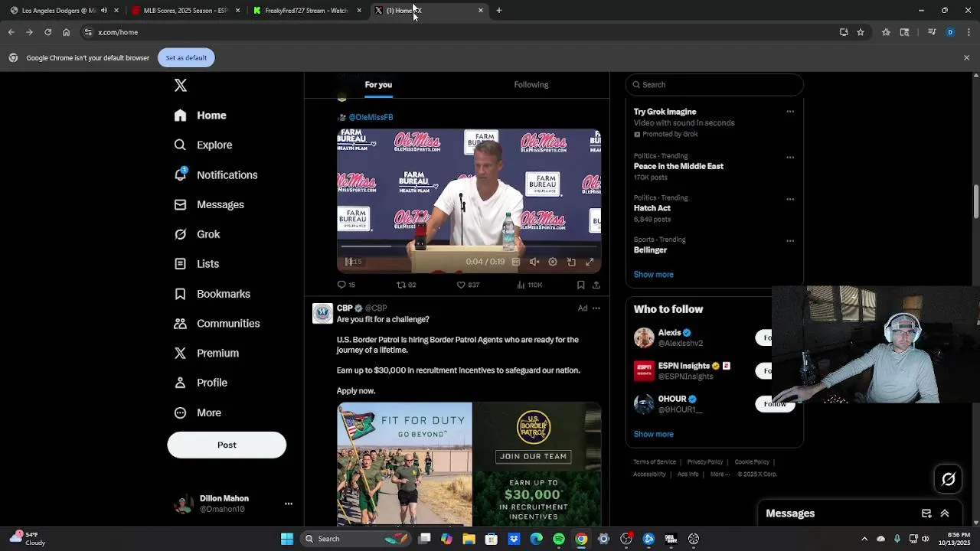Open the floating Grok button
Viewport: 980px width, 551px height.
pyautogui.click(x=949, y=479)
